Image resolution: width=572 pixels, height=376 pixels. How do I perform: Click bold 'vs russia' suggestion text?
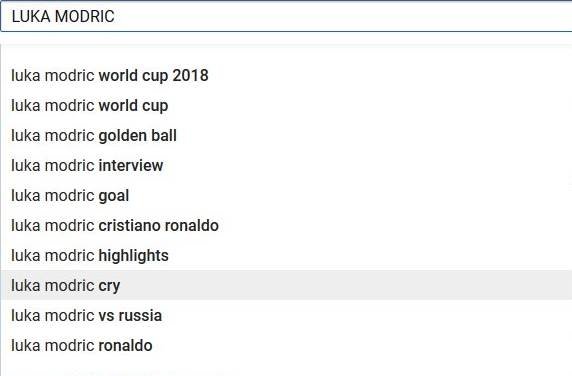click(130, 315)
